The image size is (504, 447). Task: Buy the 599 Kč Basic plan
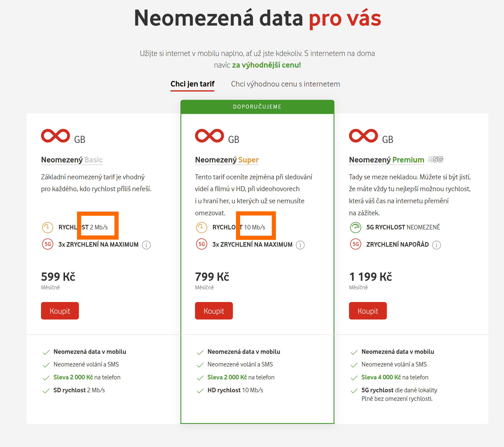tap(60, 311)
